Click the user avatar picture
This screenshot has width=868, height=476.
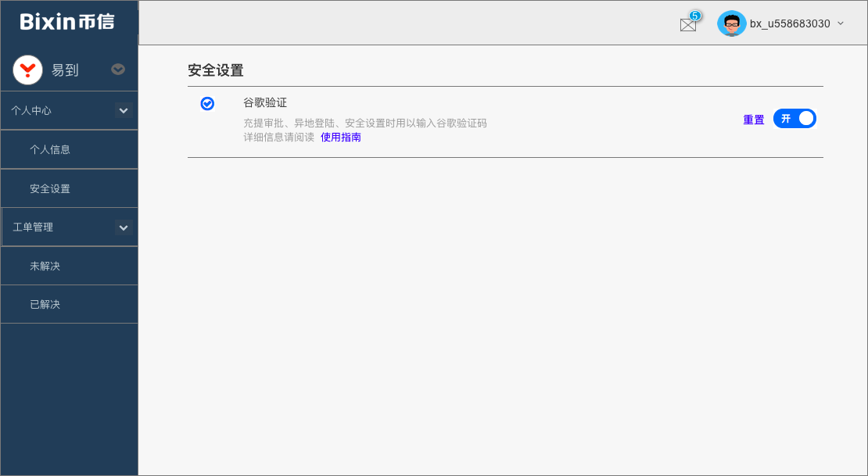731,23
